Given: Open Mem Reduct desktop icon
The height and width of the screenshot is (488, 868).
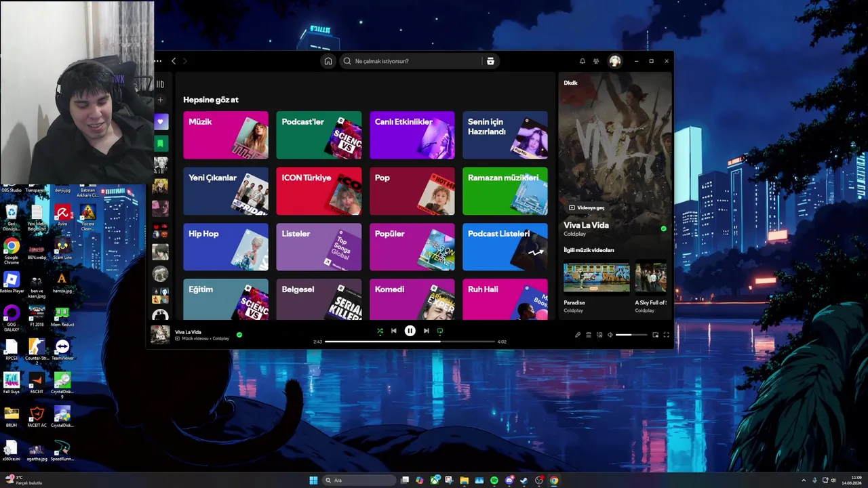Looking at the screenshot, I should [62, 317].
